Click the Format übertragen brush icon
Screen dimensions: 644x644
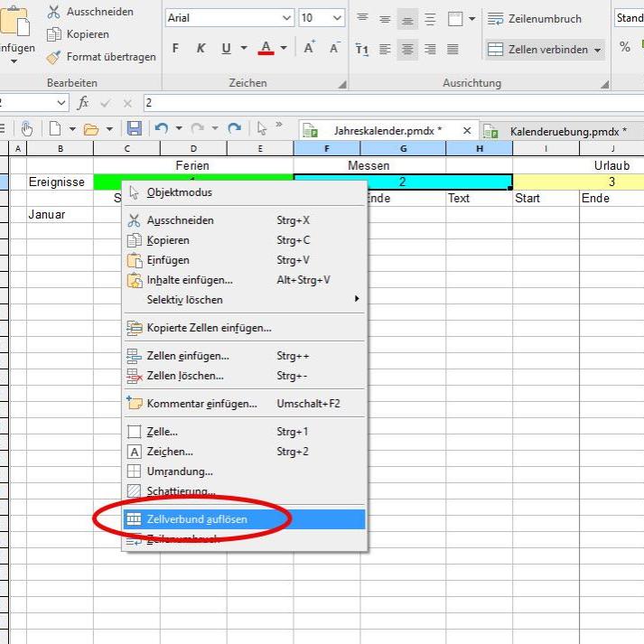(53, 56)
